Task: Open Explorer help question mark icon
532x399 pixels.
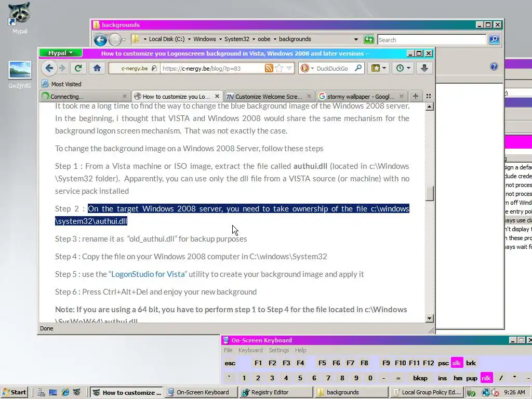Action: pyautogui.click(x=494, y=66)
